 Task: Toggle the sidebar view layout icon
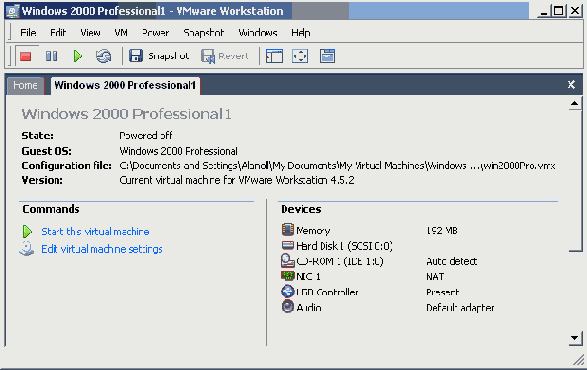274,56
